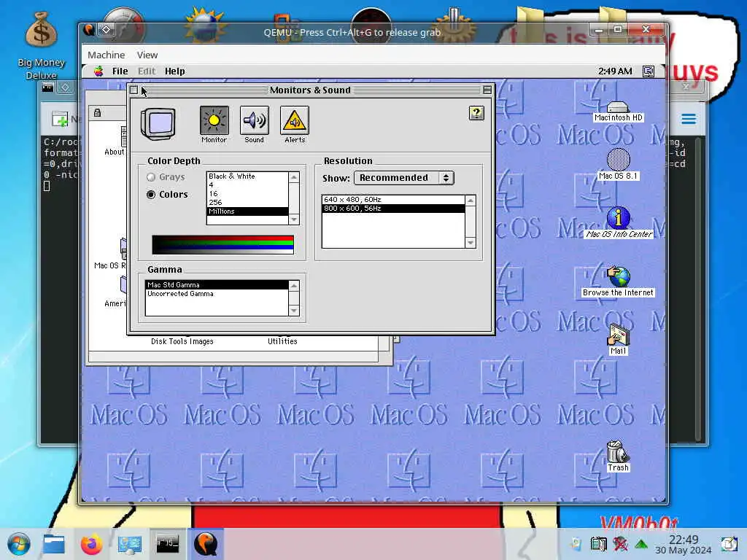Viewport: 747px width, 560px height.
Task: Click the Windows Start orb
Action: [x=19, y=544]
